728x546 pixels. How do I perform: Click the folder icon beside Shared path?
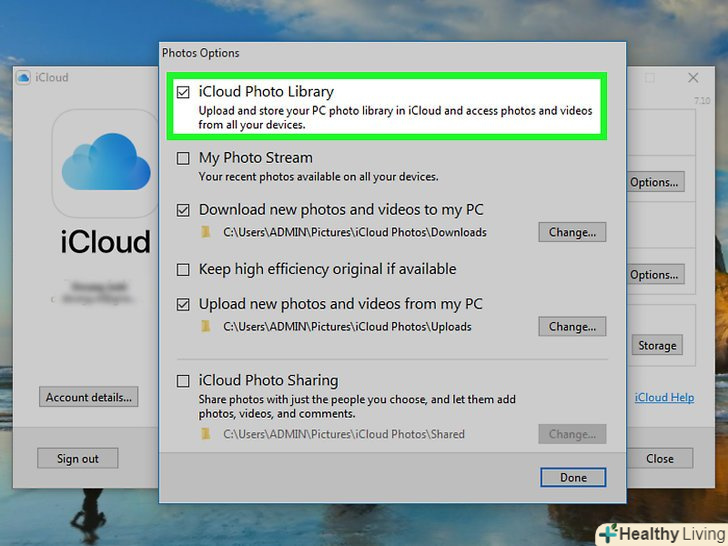[206, 434]
